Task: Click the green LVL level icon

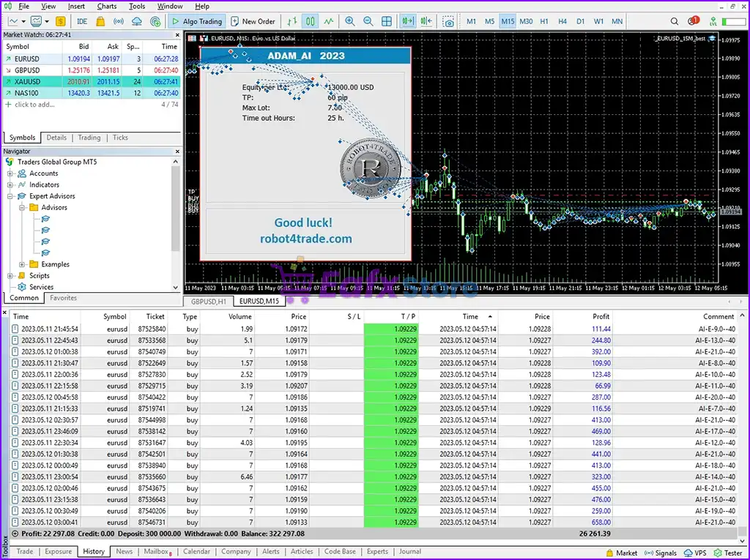Action: click(x=713, y=21)
